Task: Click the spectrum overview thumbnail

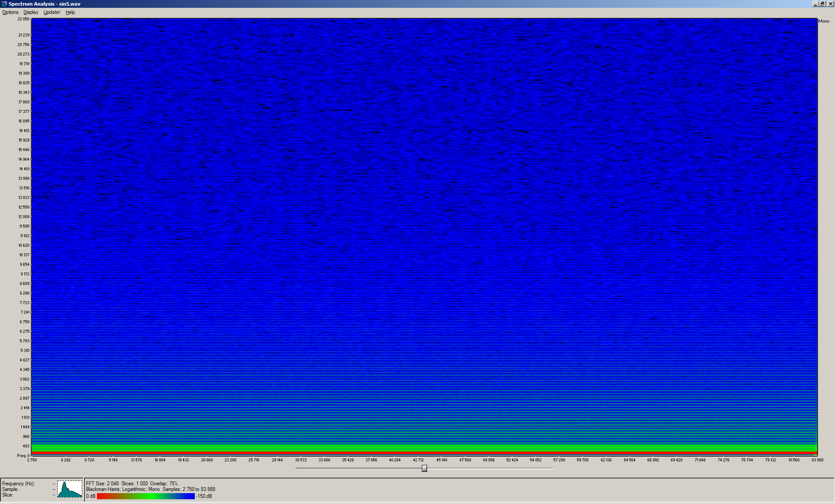Action: point(70,489)
